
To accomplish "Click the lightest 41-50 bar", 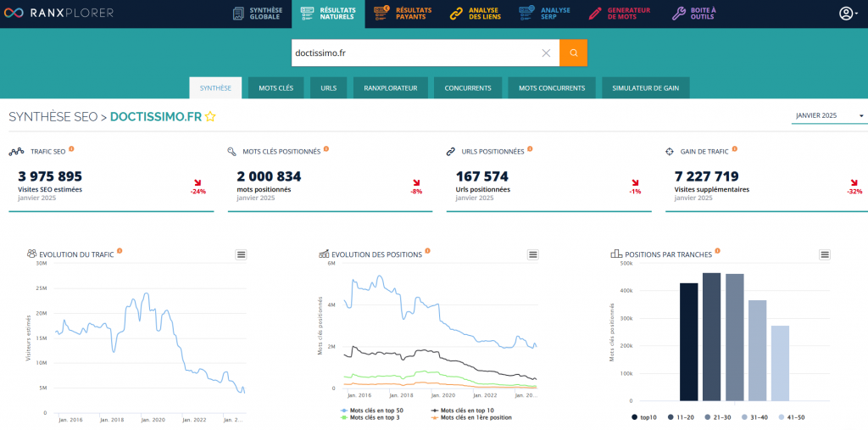I will coord(780,363).
